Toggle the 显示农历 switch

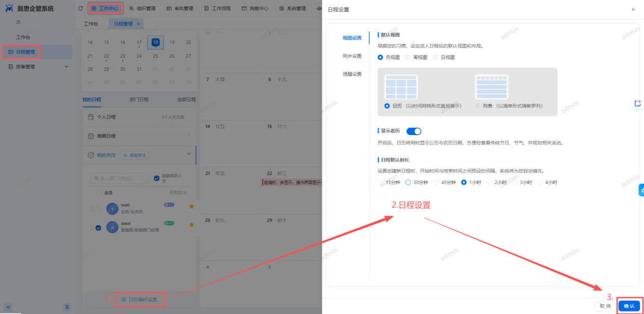(x=414, y=131)
